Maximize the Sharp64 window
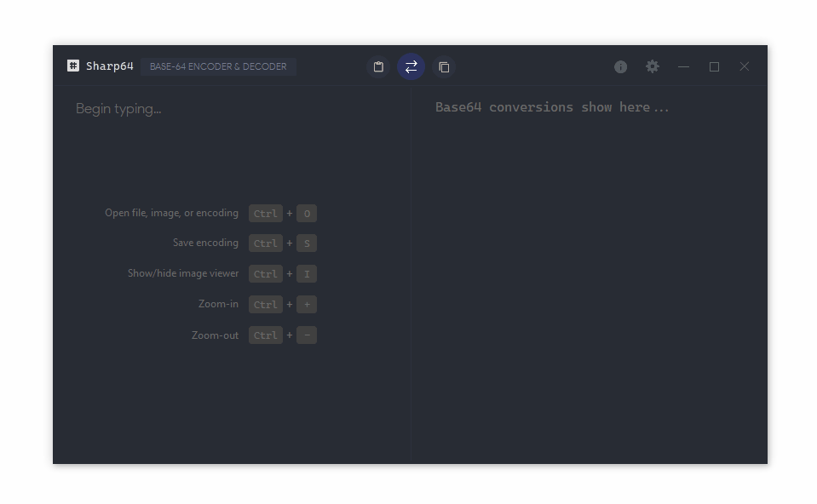 (x=714, y=66)
